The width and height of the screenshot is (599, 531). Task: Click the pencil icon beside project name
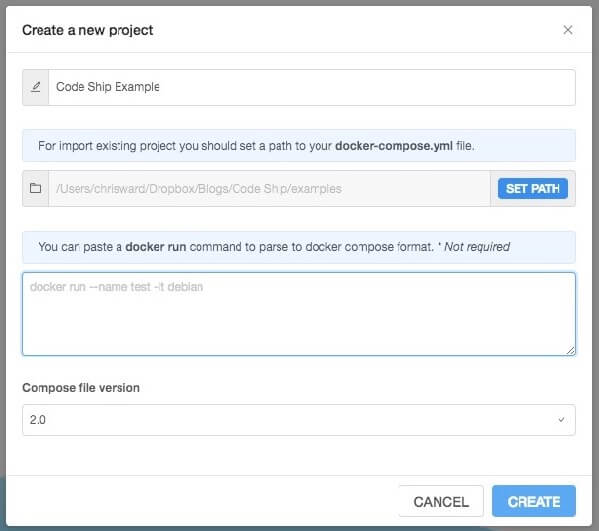(x=36, y=87)
